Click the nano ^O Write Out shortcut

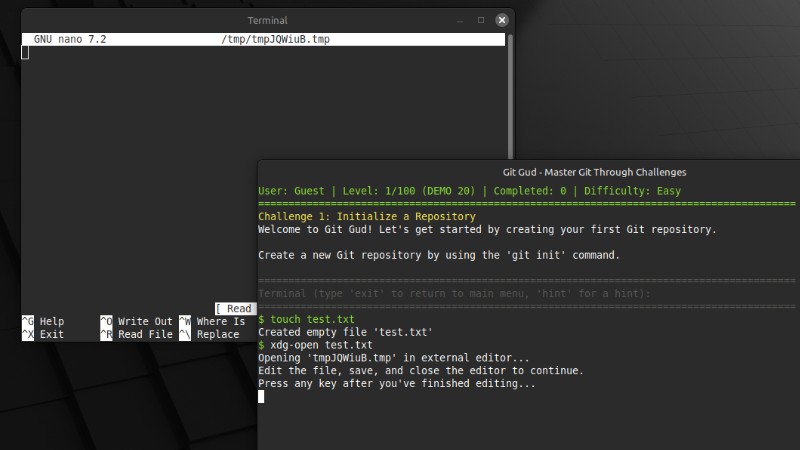[137, 321]
